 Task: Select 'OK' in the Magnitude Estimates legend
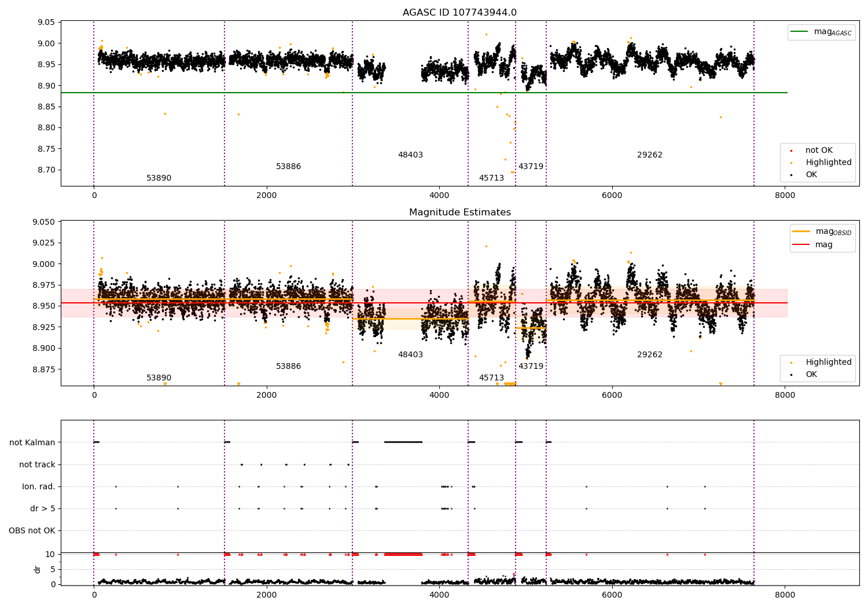[x=811, y=375]
